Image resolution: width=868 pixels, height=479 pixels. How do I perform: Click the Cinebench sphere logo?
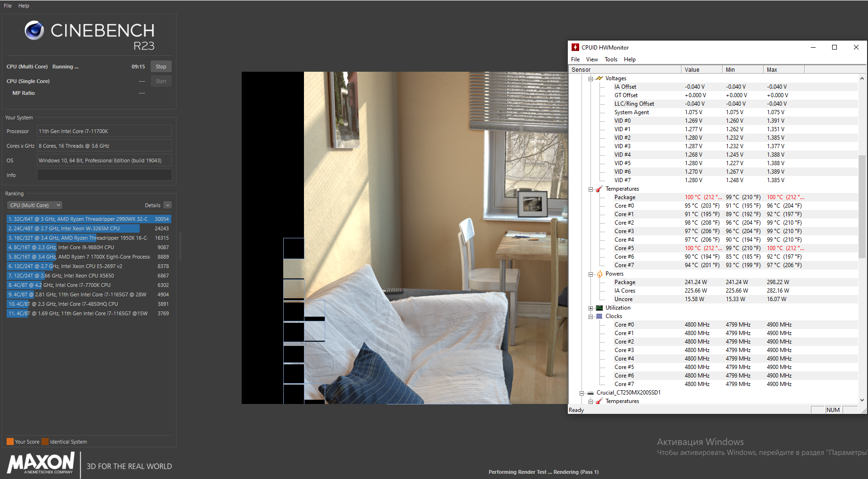[34, 30]
